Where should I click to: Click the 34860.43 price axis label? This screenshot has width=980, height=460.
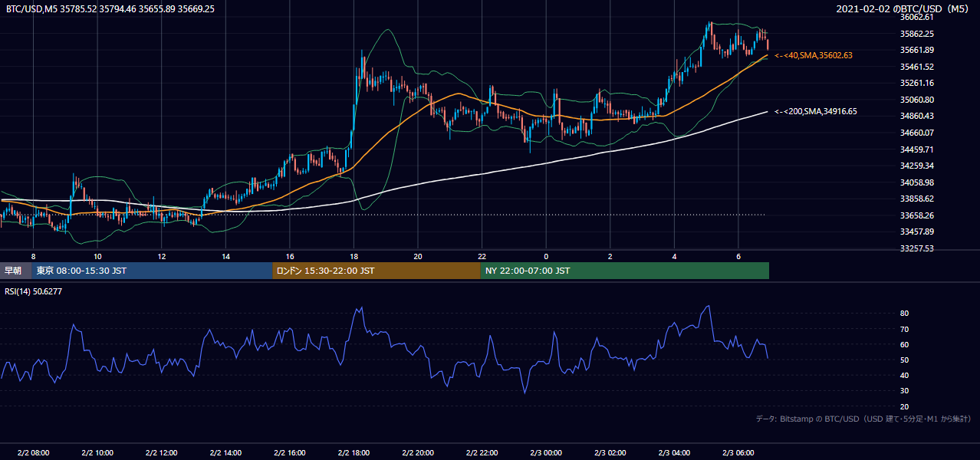point(917,116)
